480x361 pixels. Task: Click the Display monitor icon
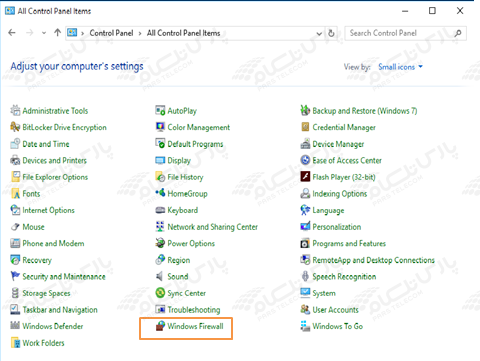pyautogui.click(x=160, y=160)
